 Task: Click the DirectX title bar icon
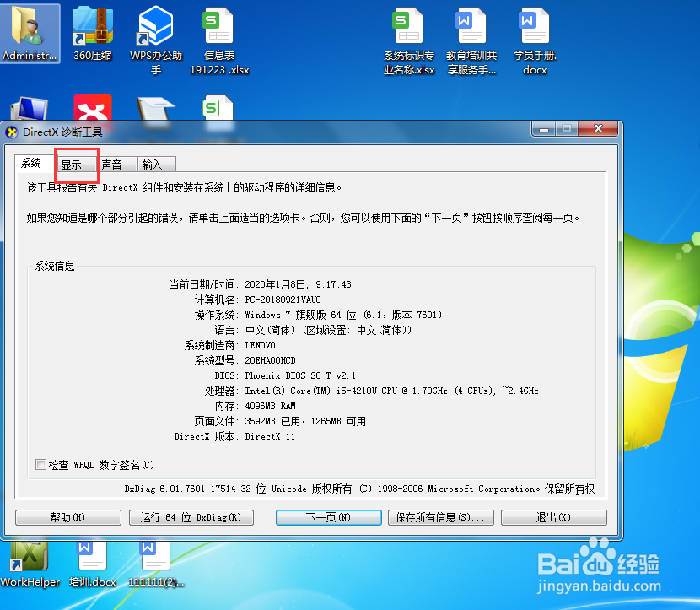(12, 132)
